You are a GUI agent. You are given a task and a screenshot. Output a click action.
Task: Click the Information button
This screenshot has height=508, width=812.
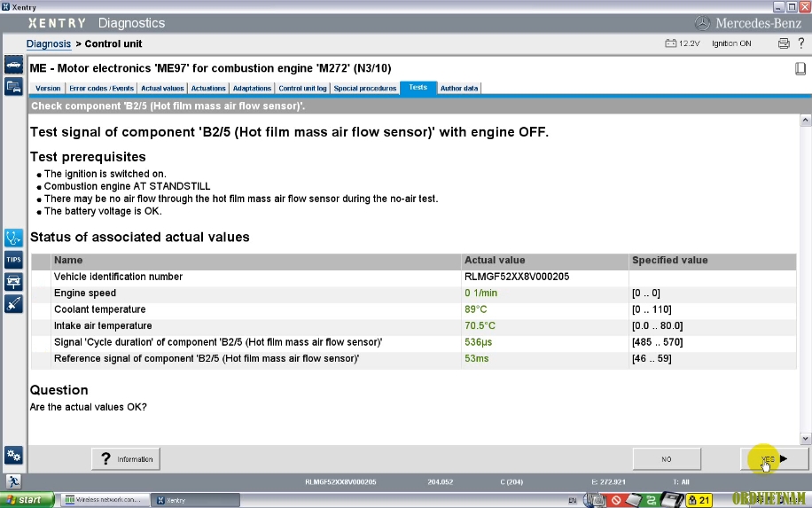pyautogui.click(x=126, y=459)
